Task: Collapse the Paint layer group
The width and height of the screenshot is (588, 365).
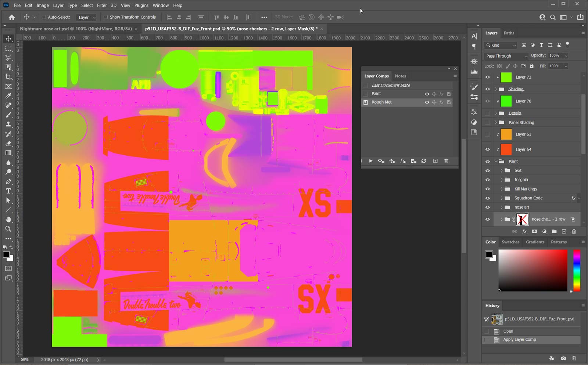Action: click(x=496, y=161)
